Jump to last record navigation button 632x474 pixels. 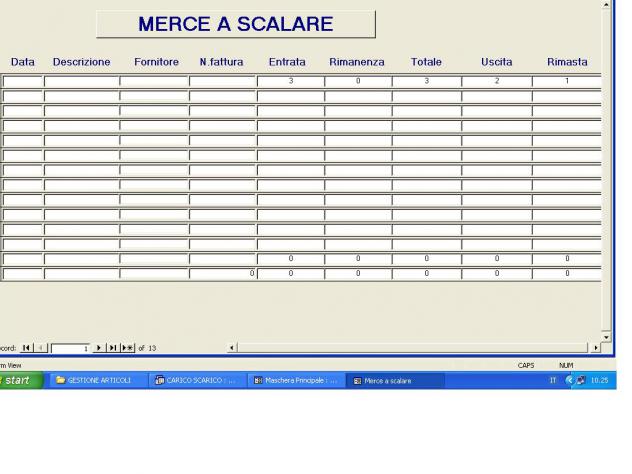click(113, 347)
